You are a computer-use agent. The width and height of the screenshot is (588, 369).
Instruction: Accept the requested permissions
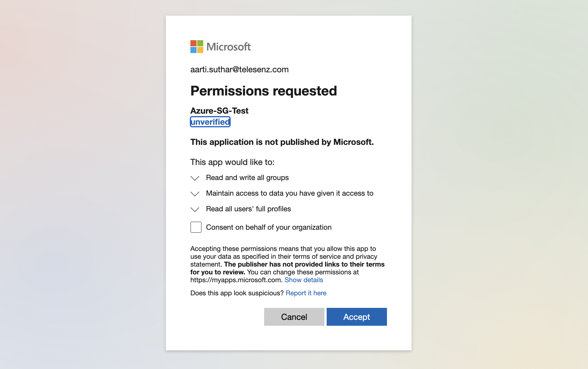click(357, 317)
